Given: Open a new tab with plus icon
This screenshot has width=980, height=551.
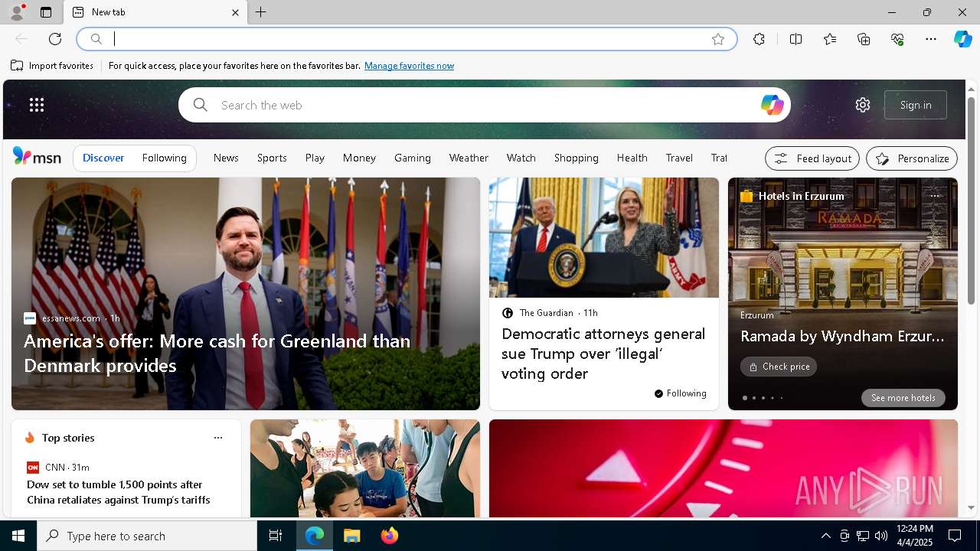Looking at the screenshot, I should click(x=261, y=12).
